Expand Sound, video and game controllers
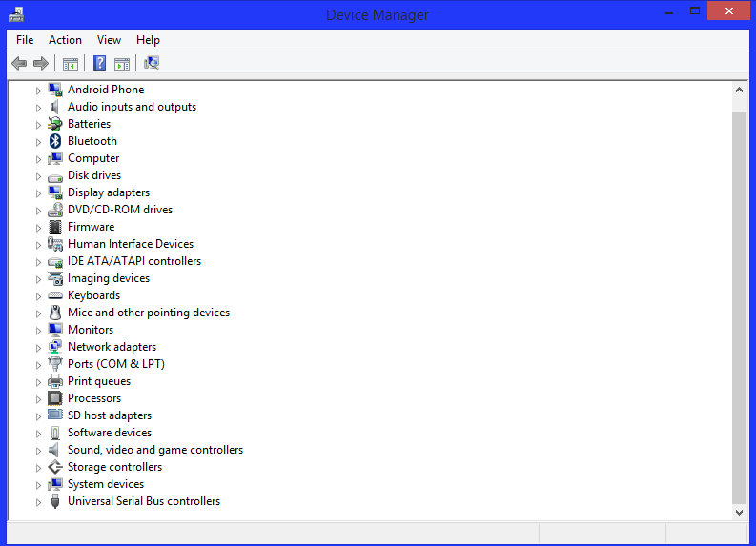This screenshot has height=546, width=756. 38,451
